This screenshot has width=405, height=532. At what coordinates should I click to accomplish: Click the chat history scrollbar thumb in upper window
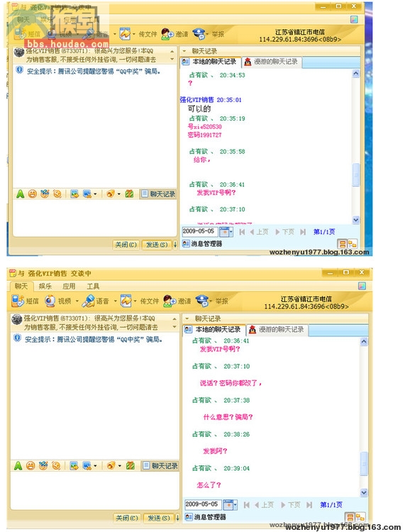tap(356, 174)
